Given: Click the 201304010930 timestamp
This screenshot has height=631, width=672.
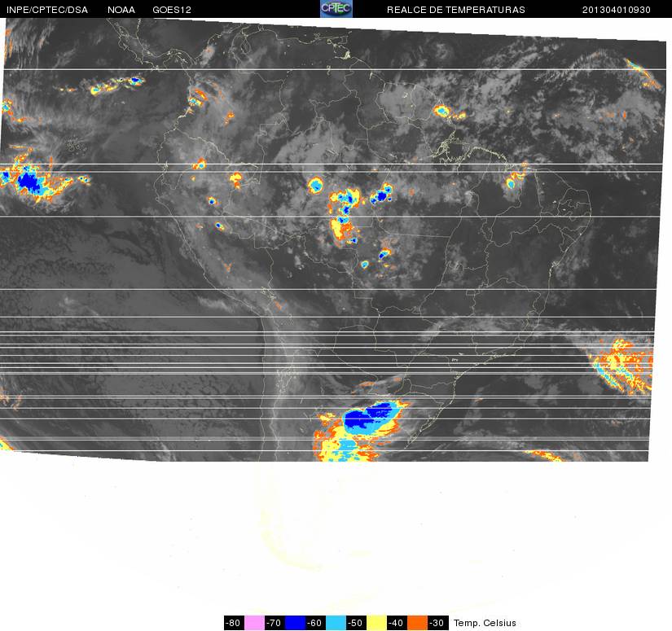Looking at the screenshot, I should (x=617, y=10).
